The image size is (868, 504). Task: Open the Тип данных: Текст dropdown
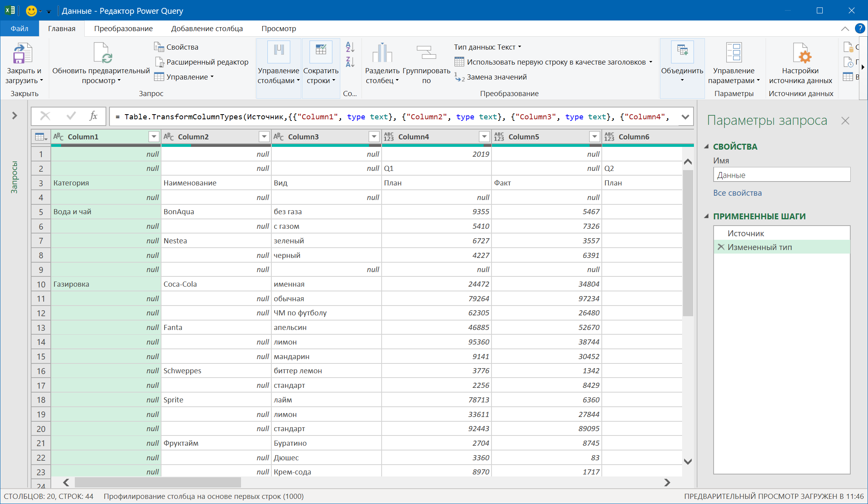tap(488, 47)
